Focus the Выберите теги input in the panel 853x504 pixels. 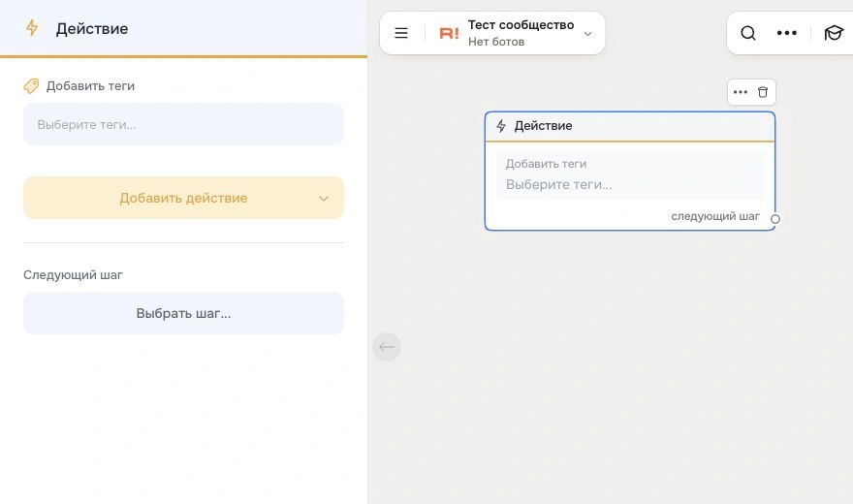tap(183, 124)
